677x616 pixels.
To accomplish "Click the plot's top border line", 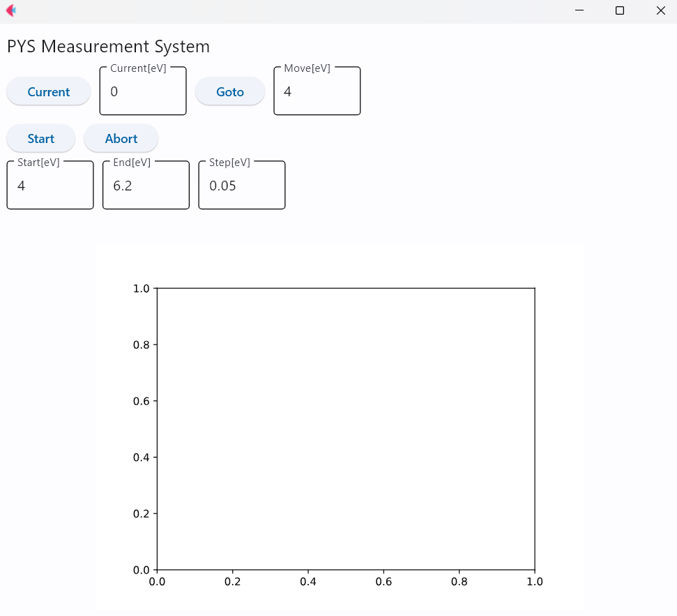I will (346, 288).
